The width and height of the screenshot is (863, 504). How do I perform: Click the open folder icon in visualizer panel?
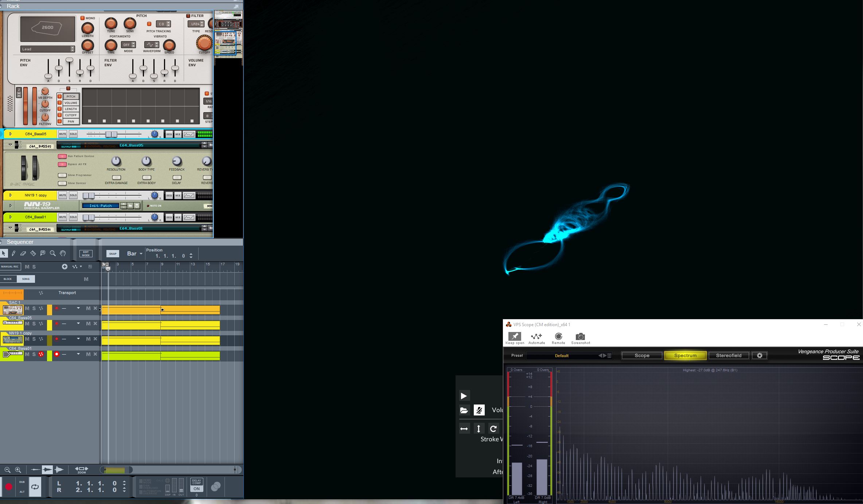[464, 410]
